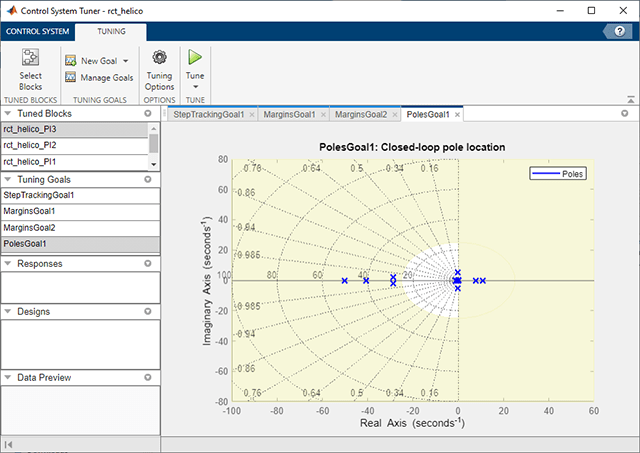Collapse the Data Preview panel
This screenshot has width=640, height=453.
[8, 377]
